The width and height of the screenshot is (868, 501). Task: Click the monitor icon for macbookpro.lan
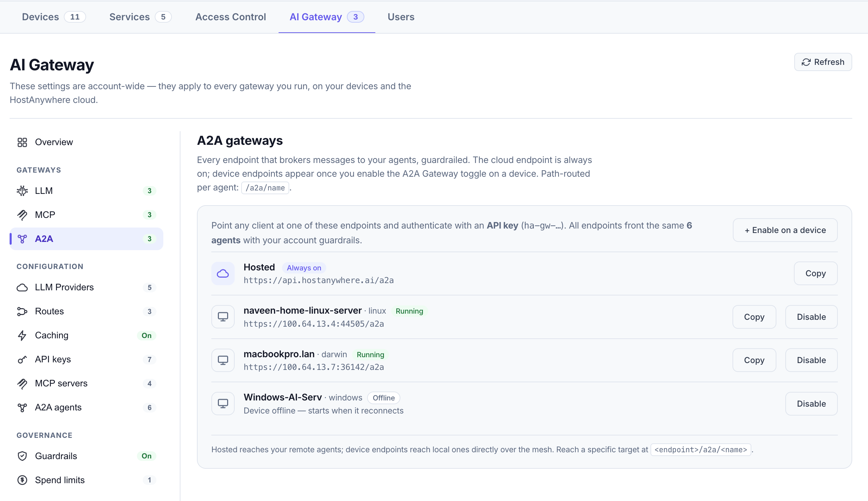click(x=223, y=360)
